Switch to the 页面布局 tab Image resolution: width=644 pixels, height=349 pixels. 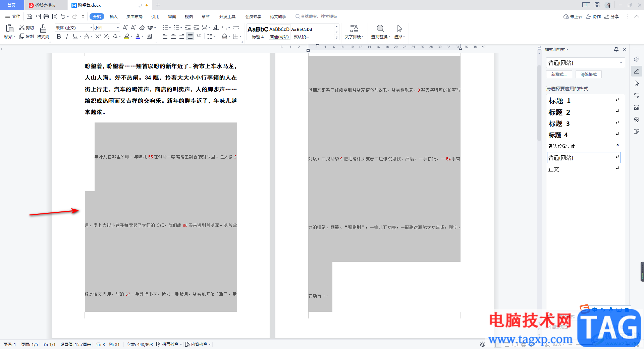pos(135,16)
